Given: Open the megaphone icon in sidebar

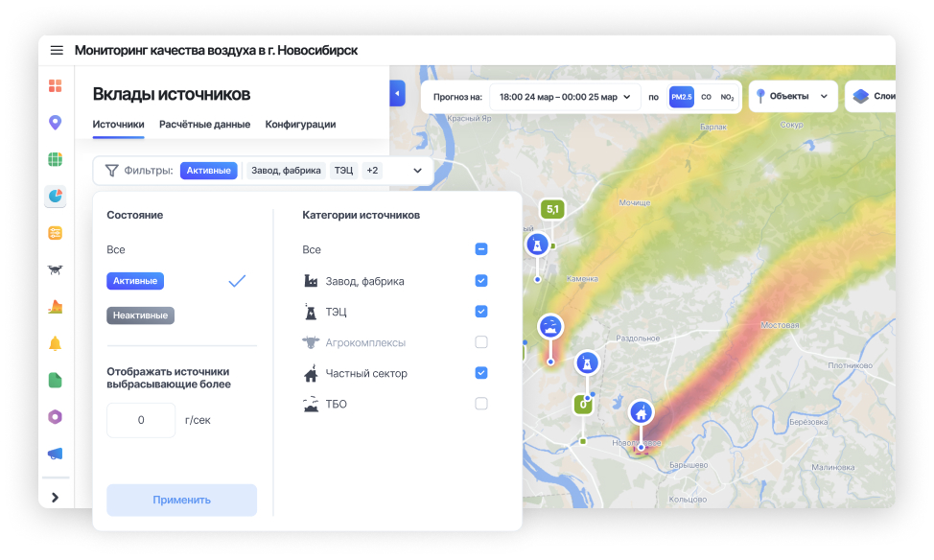Looking at the screenshot, I should point(55,454).
